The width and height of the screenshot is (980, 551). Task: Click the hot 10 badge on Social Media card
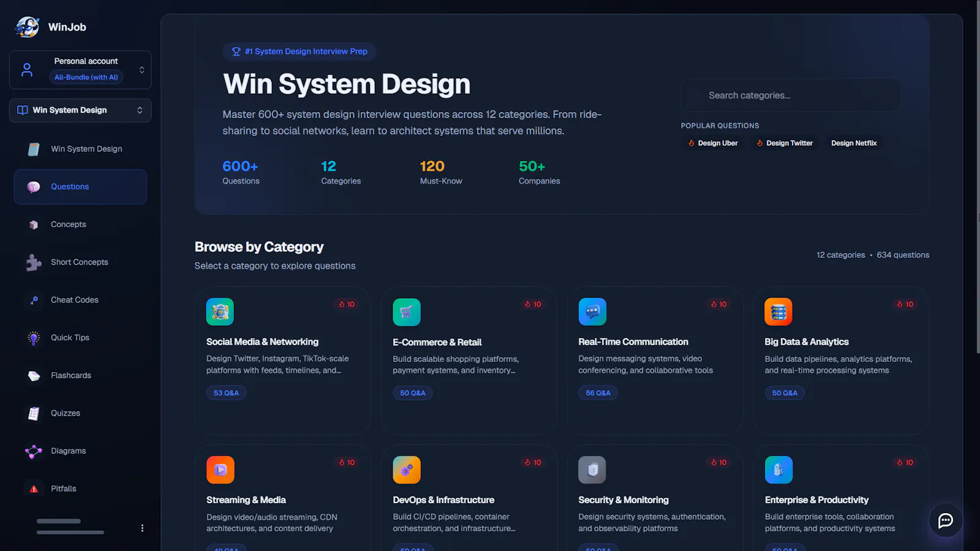coord(347,304)
